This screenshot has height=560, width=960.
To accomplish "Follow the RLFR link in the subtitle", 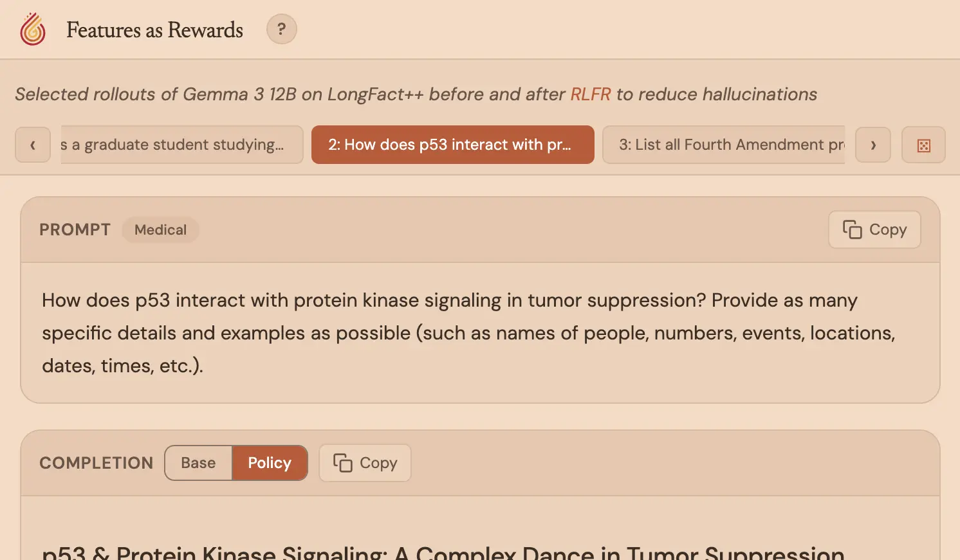I will [591, 94].
